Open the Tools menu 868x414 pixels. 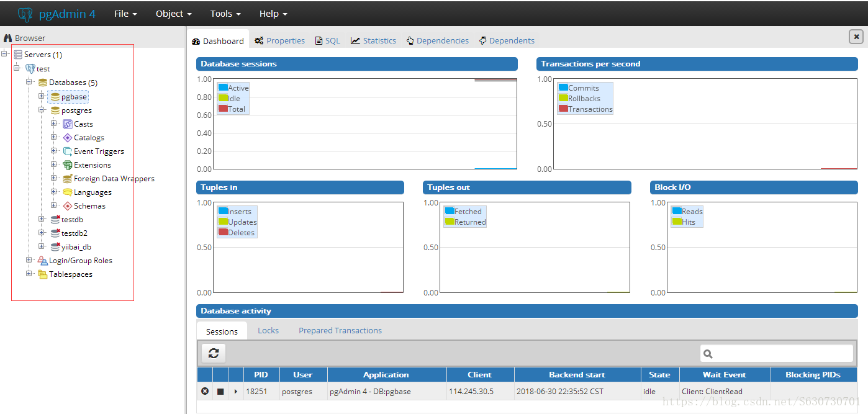coord(225,14)
